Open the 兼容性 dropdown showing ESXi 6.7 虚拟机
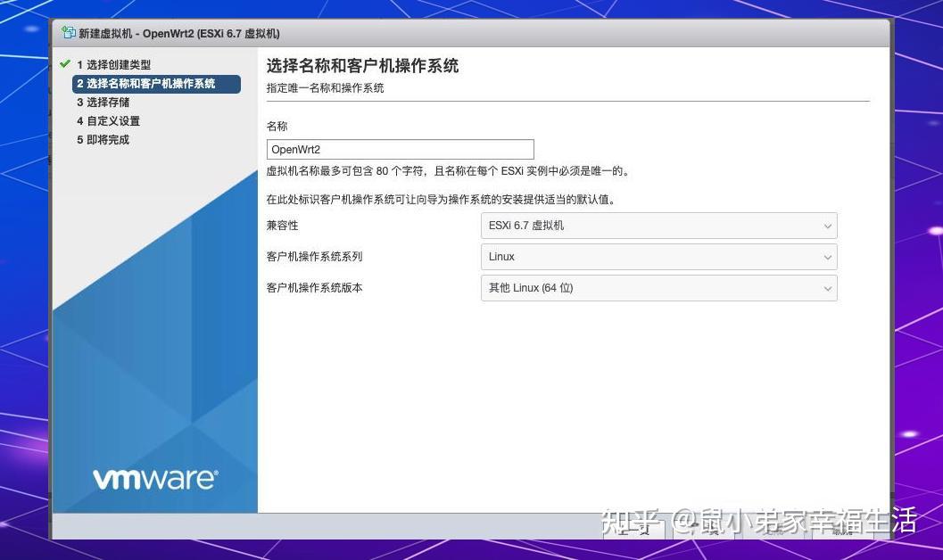The height and width of the screenshot is (560, 943). click(x=658, y=226)
